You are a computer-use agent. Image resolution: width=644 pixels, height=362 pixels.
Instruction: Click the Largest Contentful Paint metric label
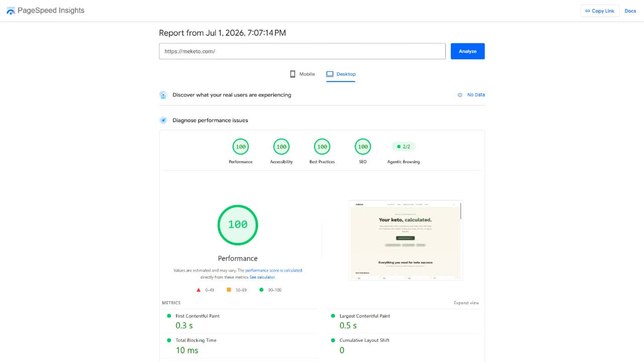click(x=365, y=316)
